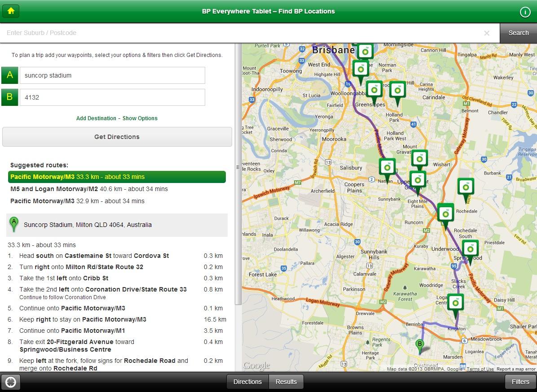The width and height of the screenshot is (537, 392).
Task: Switch to the Results tab
Action: [x=286, y=382]
